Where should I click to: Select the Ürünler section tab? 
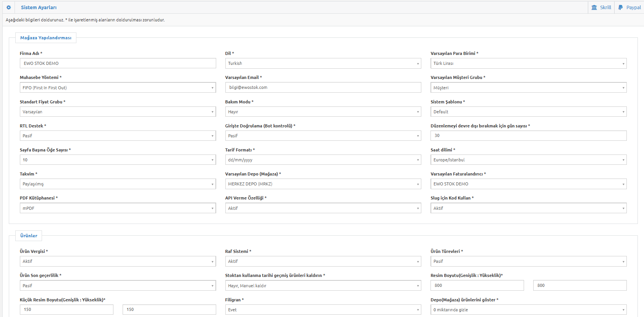(x=29, y=236)
